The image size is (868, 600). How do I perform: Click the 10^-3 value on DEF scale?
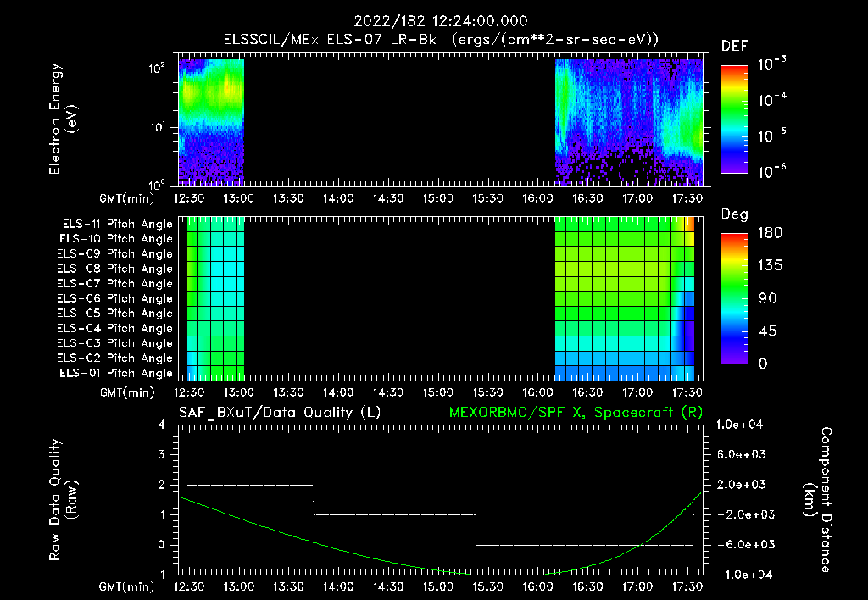(771, 64)
